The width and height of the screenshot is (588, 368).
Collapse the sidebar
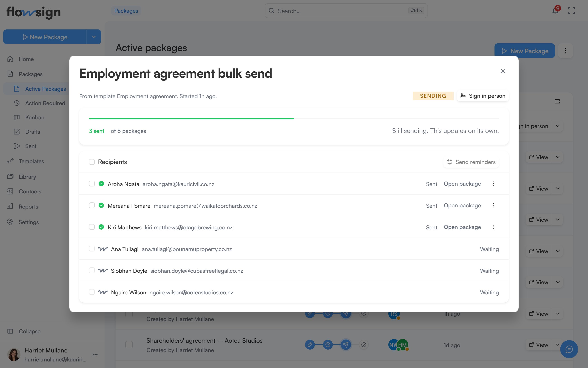pos(29,331)
